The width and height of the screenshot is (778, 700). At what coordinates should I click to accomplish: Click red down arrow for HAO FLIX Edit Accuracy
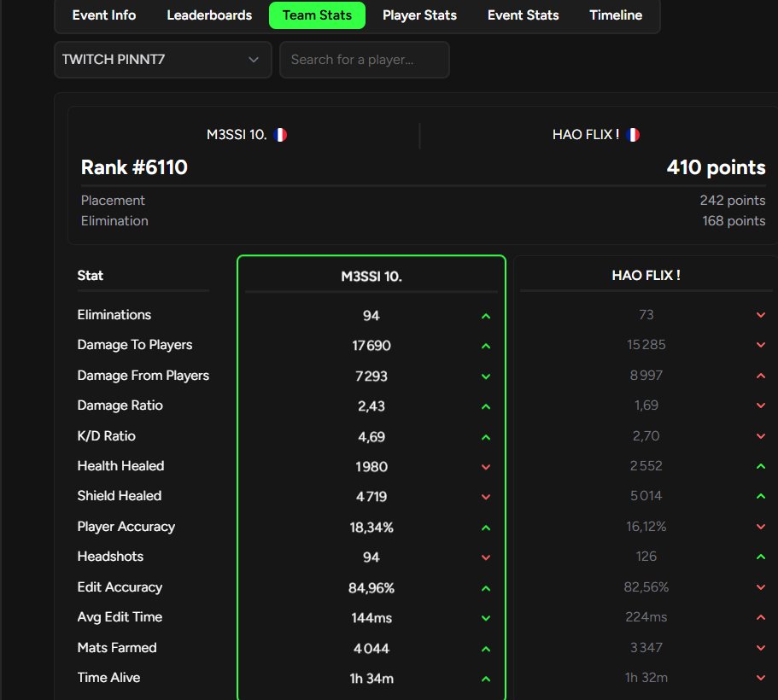click(x=761, y=587)
